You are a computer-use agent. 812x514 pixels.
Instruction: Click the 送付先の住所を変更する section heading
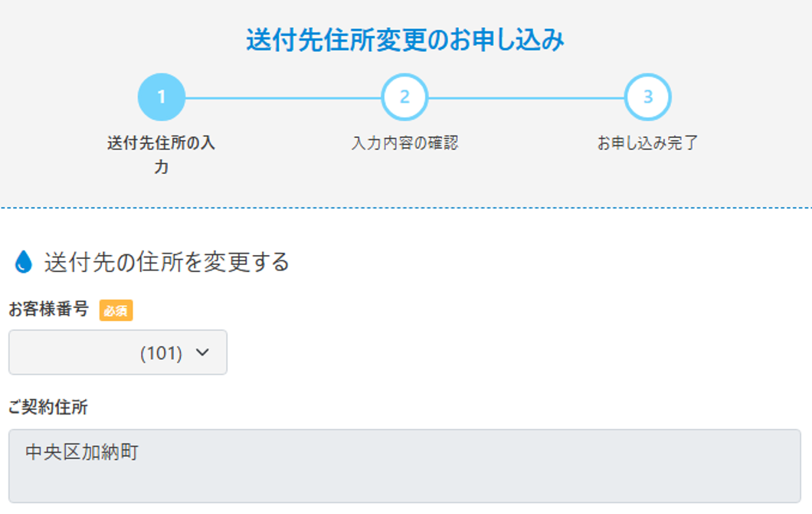point(167,263)
